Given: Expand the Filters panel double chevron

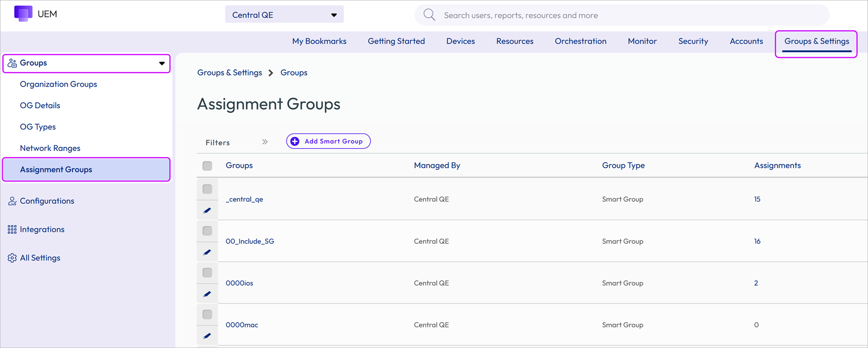Looking at the screenshot, I should tap(265, 142).
